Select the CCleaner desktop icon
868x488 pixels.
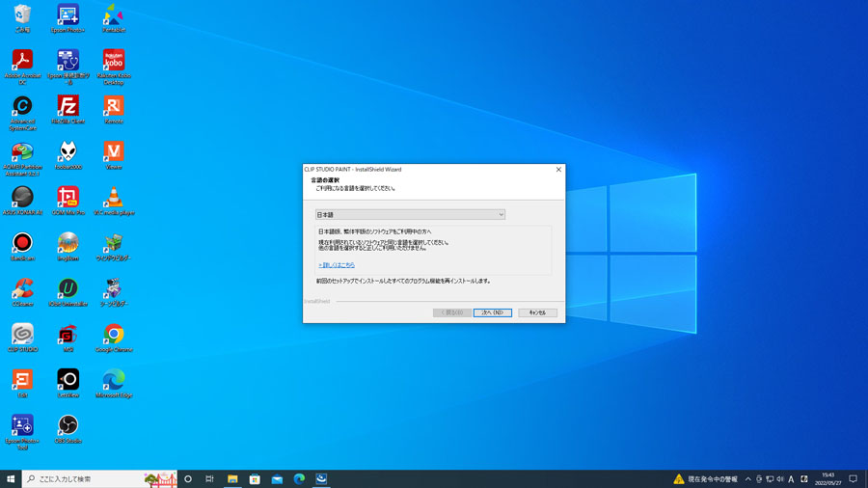[x=22, y=292]
